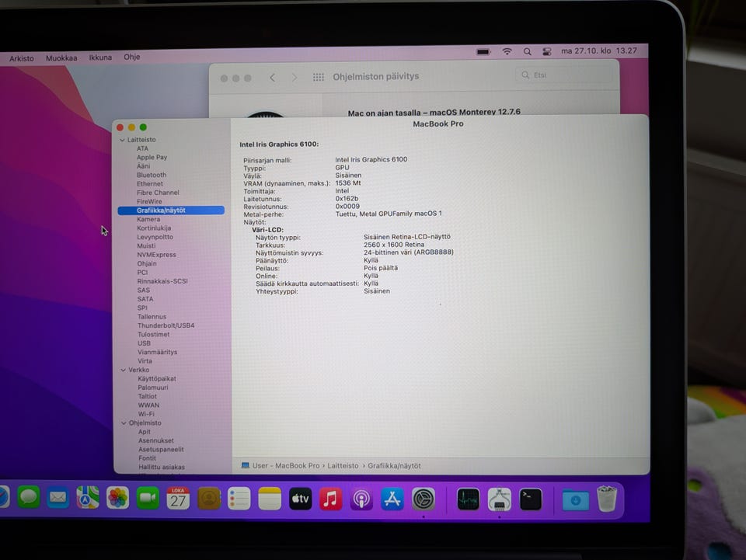Open the Arkisto menu
Screen dimensions: 746x560
click(x=22, y=58)
